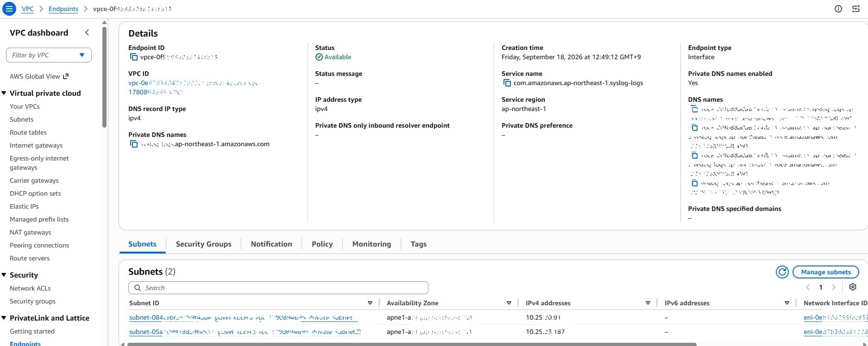Copy the second DNS name entry
The height and width of the screenshot is (346, 868).
pyautogui.click(x=694, y=128)
